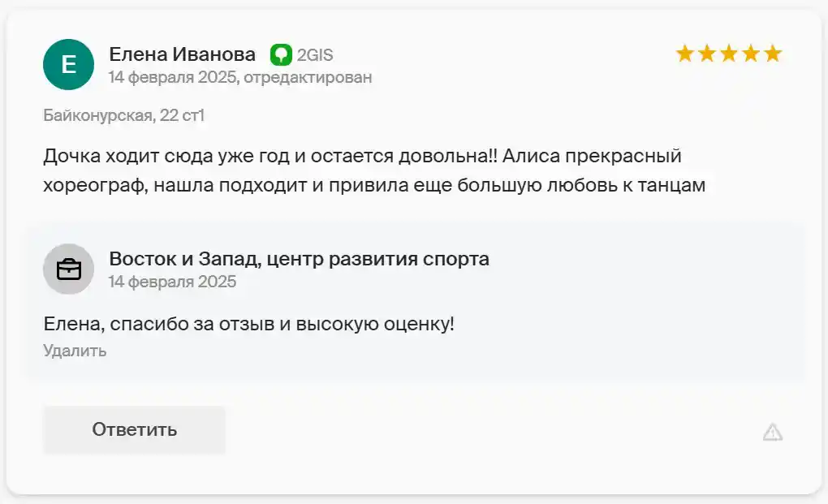The width and height of the screenshot is (828, 504).
Task: Click the Ответить button
Action: tap(134, 429)
